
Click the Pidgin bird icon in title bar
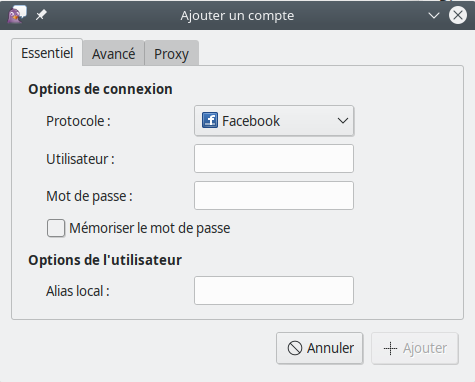pyautogui.click(x=17, y=15)
